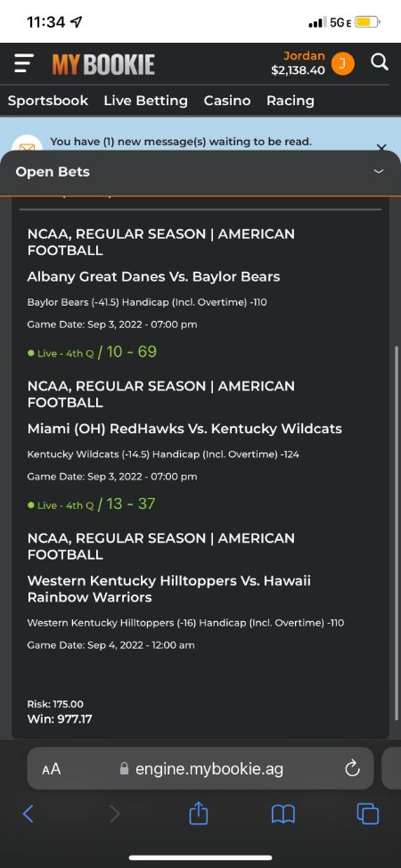Open Jordan's orange profile avatar

pyautogui.click(x=342, y=64)
